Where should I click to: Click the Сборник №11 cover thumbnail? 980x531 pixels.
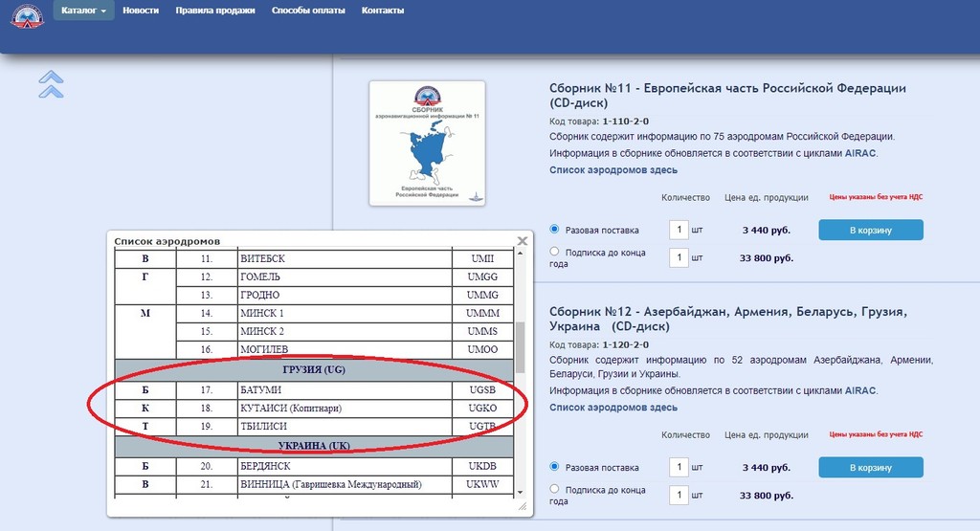427,144
